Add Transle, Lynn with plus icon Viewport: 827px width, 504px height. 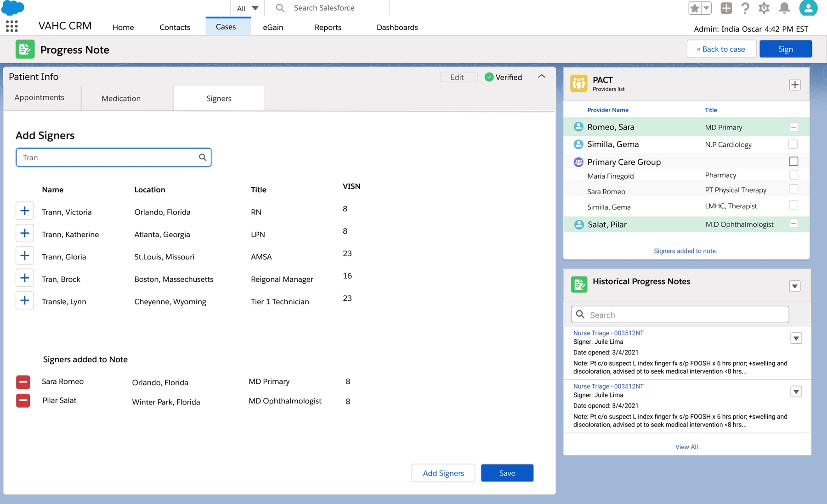click(x=25, y=300)
